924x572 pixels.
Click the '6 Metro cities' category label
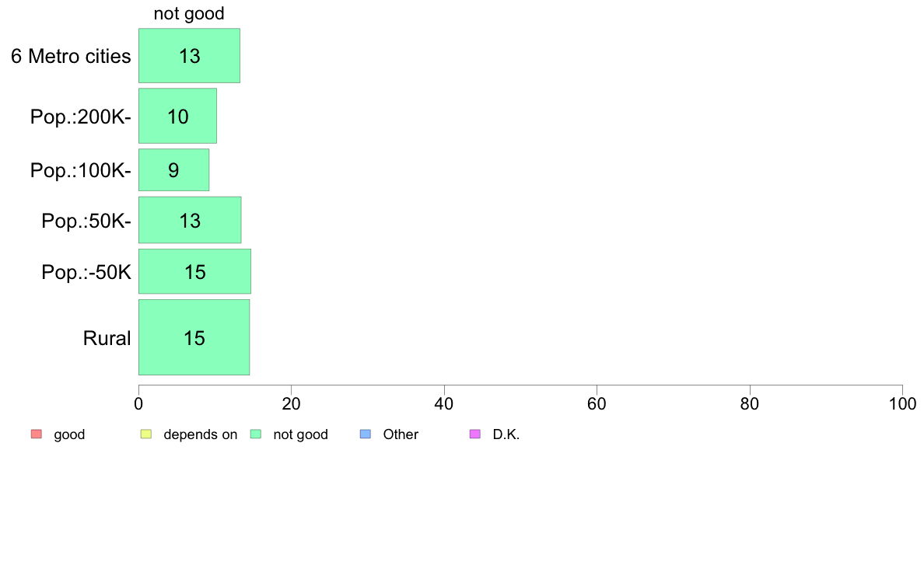point(71,56)
